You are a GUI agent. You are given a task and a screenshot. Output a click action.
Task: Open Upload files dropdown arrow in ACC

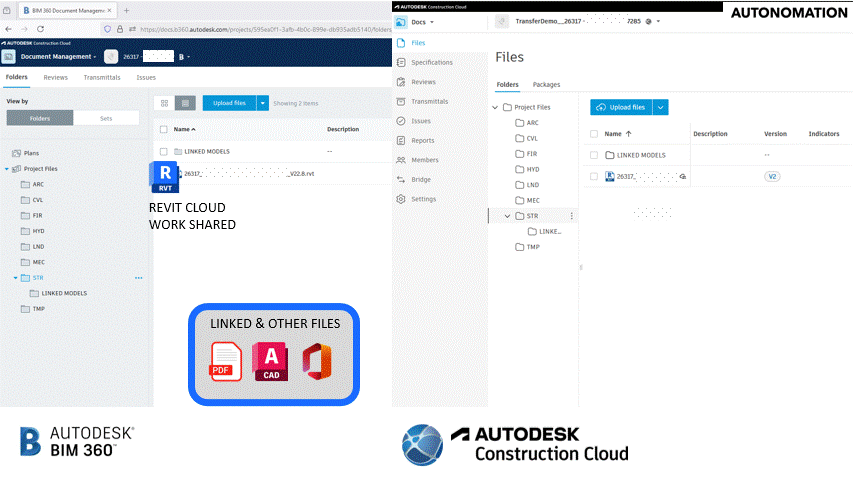coord(660,107)
